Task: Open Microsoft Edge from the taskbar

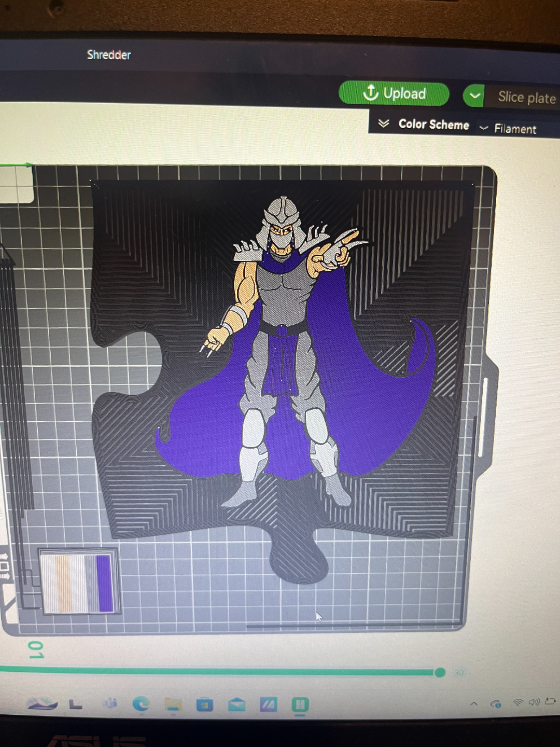Action: [x=141, y=703]
